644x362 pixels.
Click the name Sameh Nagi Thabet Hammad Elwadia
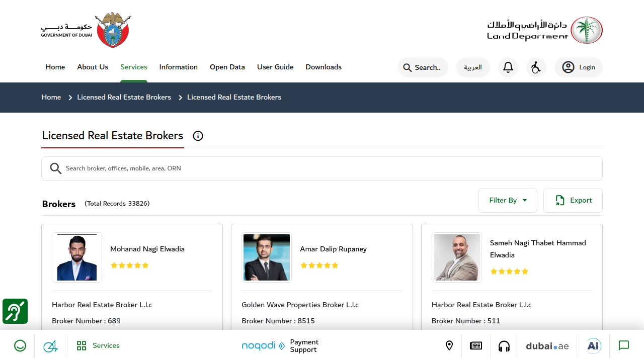538,249
